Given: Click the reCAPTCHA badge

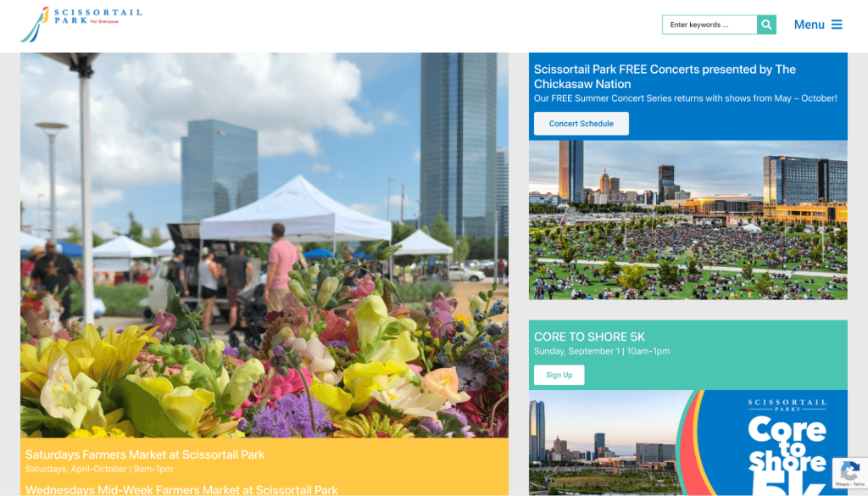Looking at the screenshot, I should click(850, 473).
